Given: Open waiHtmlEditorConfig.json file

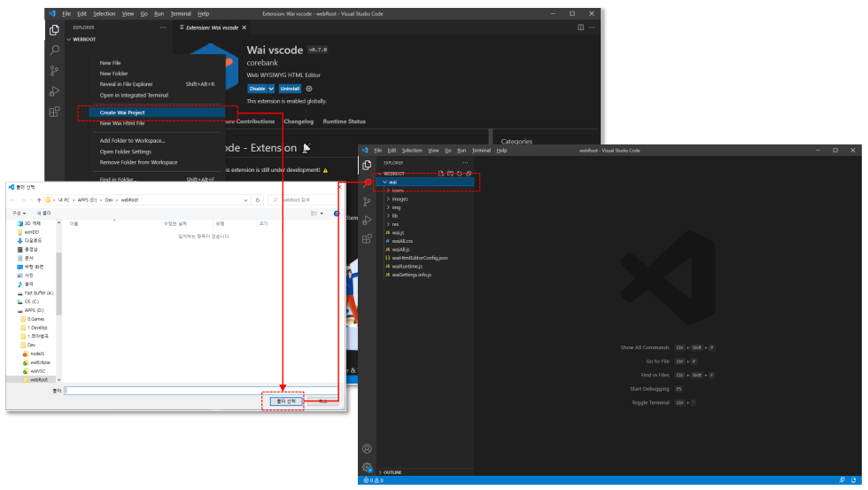Looking at the screenshot, I should coord(420,258).
